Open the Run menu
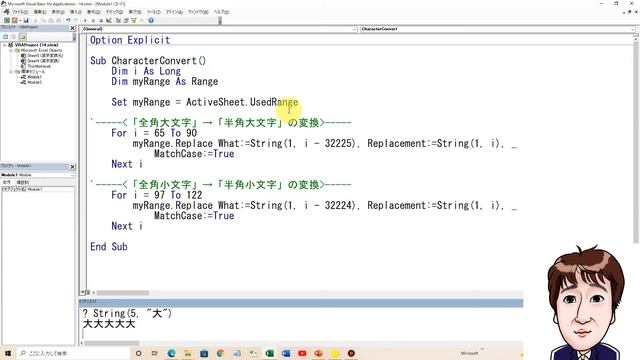This screenshot has width=640, height=360. [x=135, y=12]
